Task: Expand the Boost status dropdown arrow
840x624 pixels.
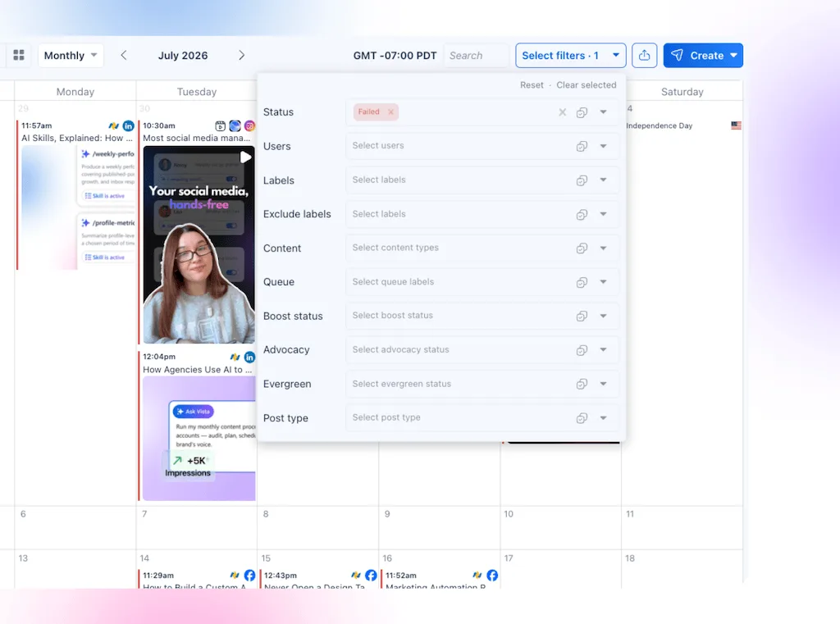Action: tap(603, 316)
